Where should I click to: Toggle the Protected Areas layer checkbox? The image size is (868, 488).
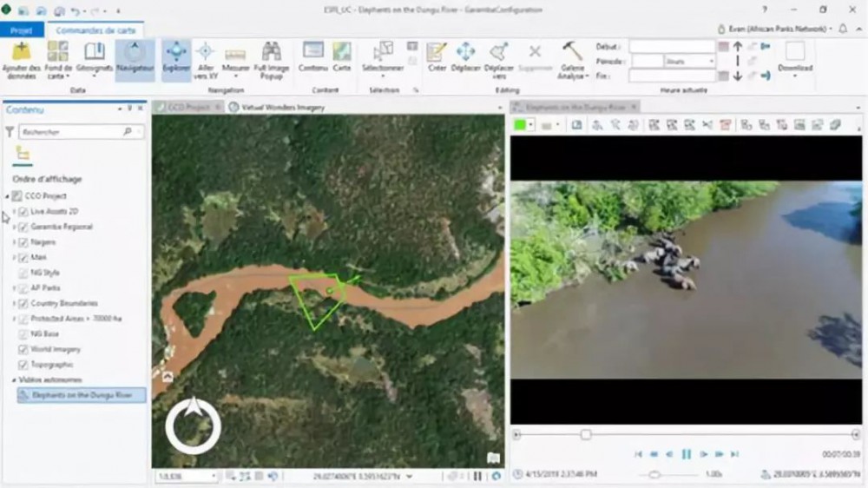tap(23, 319)
